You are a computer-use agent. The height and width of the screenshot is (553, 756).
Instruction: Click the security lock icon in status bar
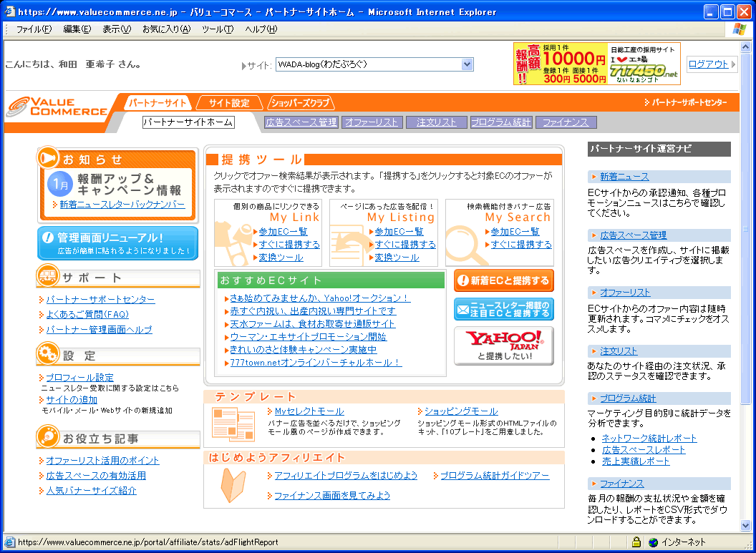[x=636, y=542]
